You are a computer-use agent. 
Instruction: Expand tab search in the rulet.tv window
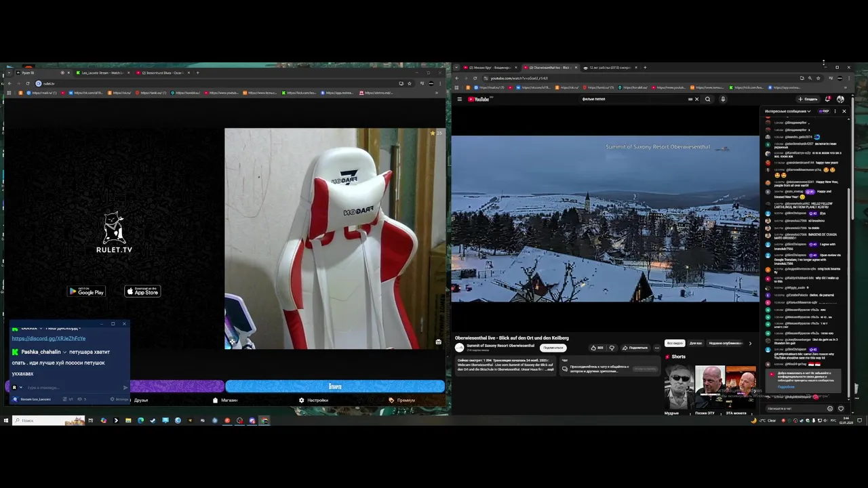7,73
